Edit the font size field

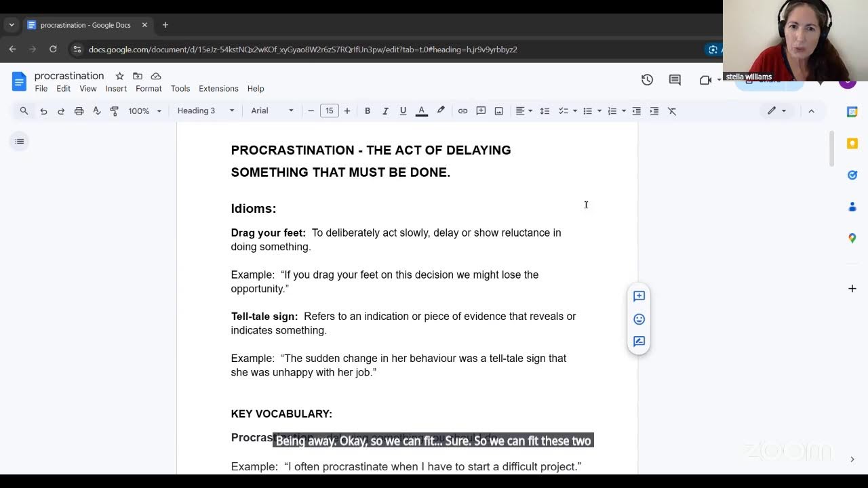329,110
